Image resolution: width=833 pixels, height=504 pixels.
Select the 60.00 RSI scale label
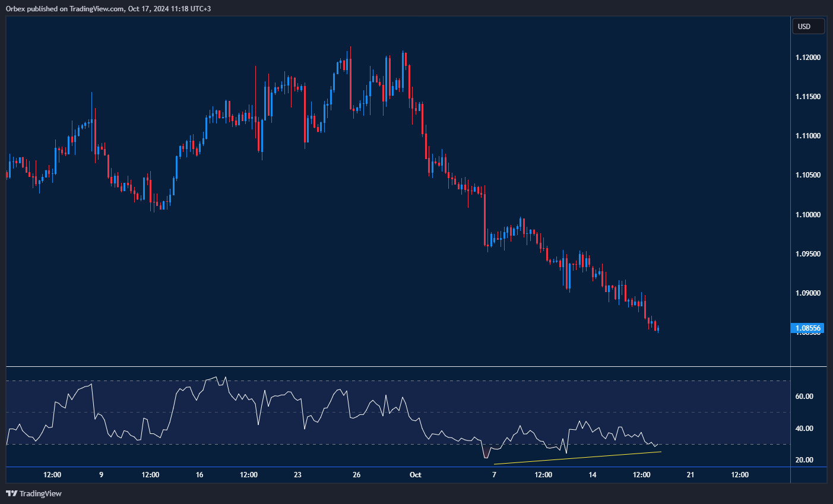(x=804, y=397)
